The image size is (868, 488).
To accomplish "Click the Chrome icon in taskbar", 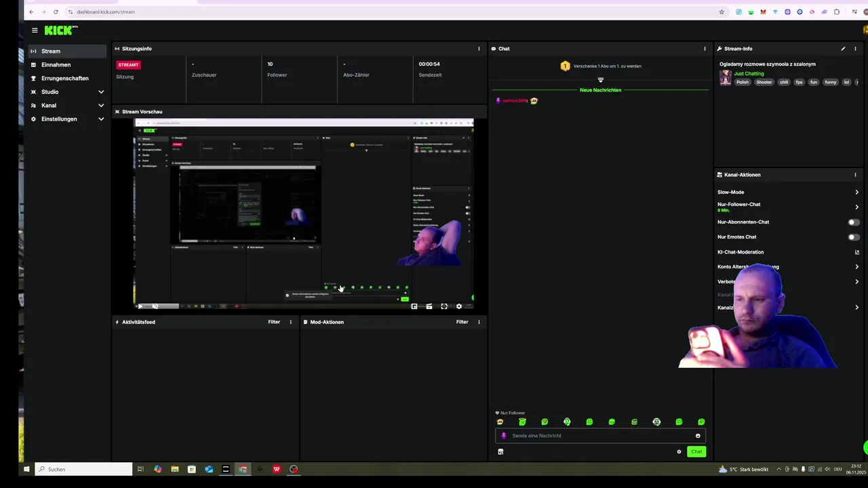I will pyautogui.click(x=243, y=469).
